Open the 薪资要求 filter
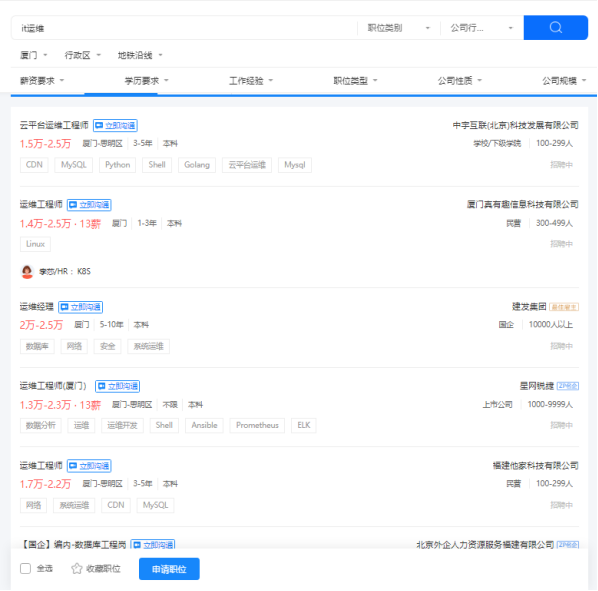 coord(42,81)
